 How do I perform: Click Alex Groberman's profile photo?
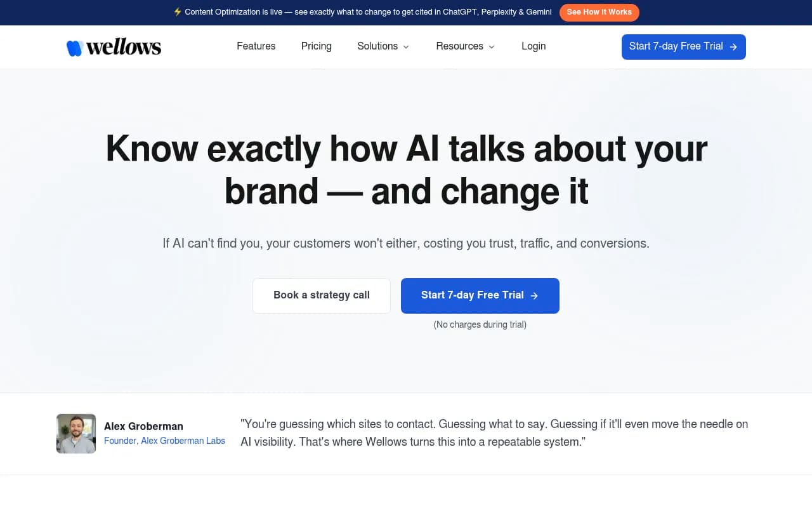(76, 434)
